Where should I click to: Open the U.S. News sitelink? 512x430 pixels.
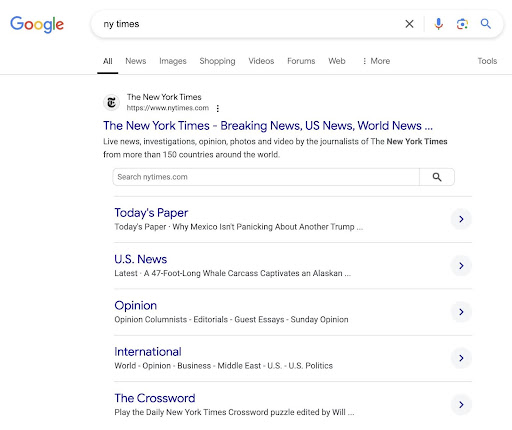click(141, 259)
